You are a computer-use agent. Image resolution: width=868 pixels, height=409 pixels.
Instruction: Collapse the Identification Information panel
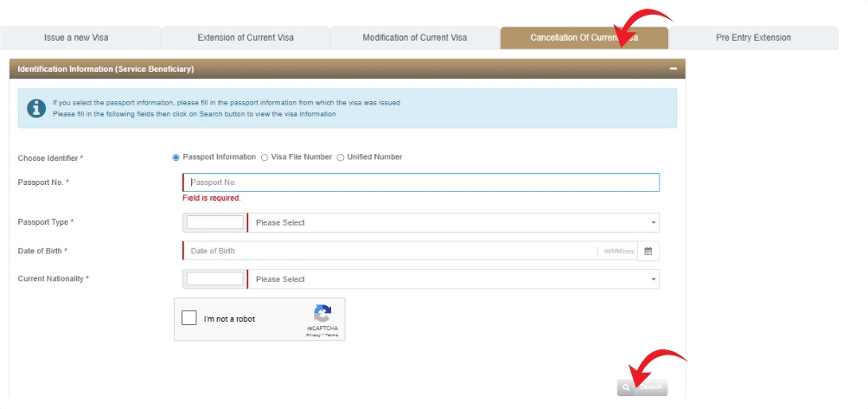673,68
